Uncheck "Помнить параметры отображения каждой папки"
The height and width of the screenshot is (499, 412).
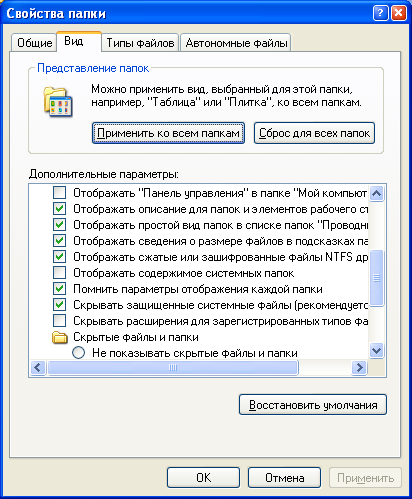tap(60, 289)
